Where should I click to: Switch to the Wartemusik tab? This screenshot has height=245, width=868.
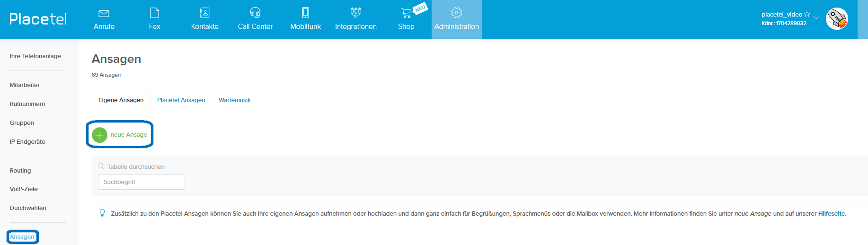pyautogui.click(x=235, y=100)
